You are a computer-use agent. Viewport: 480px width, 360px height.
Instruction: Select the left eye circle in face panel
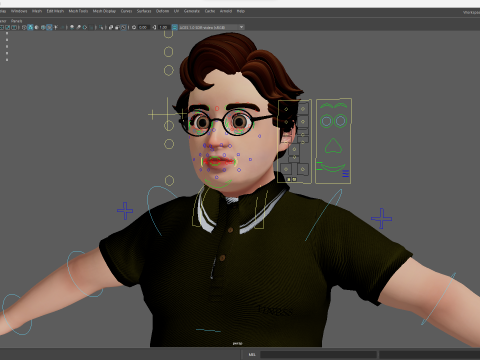[326, 121]
